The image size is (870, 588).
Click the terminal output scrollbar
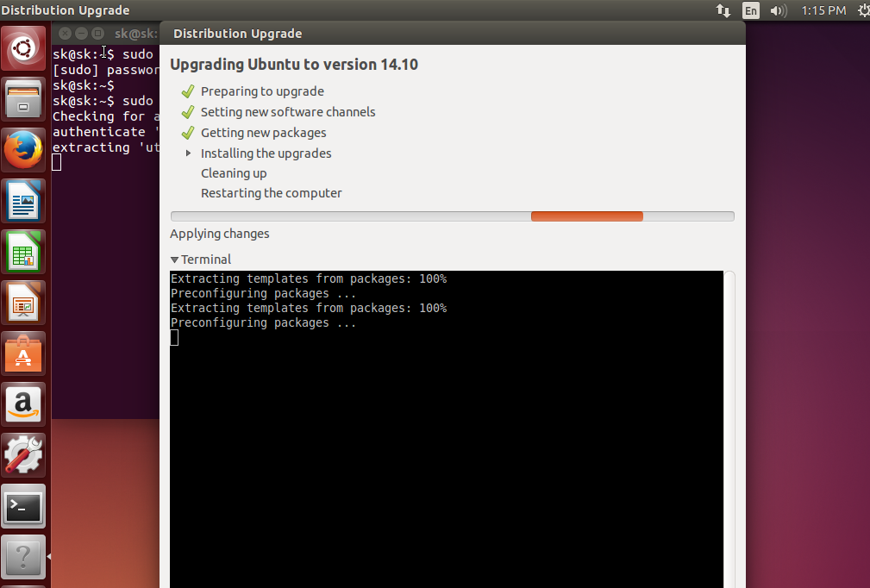pyautogui.click(x=729, y=429)
